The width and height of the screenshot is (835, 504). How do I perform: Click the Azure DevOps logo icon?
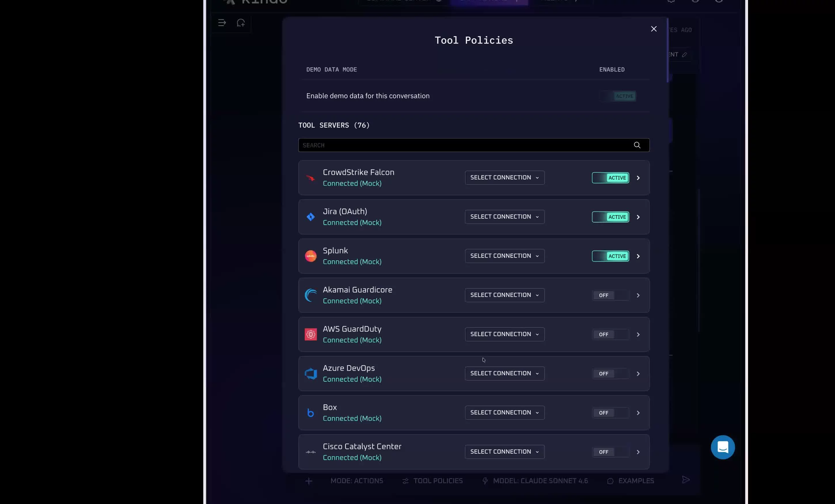click(x=310, y=374)
